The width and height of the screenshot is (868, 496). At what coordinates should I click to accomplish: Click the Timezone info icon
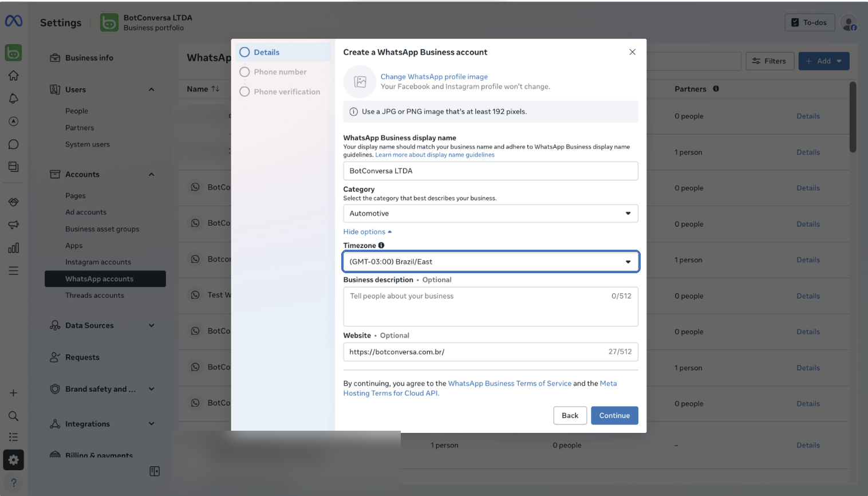pos(381,245)
